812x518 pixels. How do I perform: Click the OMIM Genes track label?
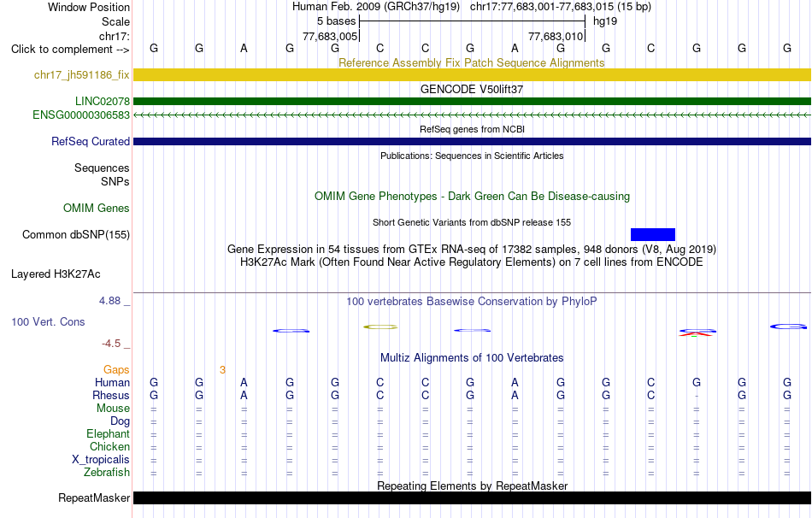click(97, 209)
